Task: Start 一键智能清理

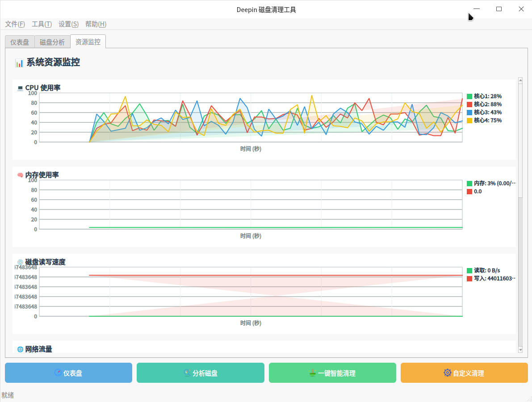Action: [332, 373]
